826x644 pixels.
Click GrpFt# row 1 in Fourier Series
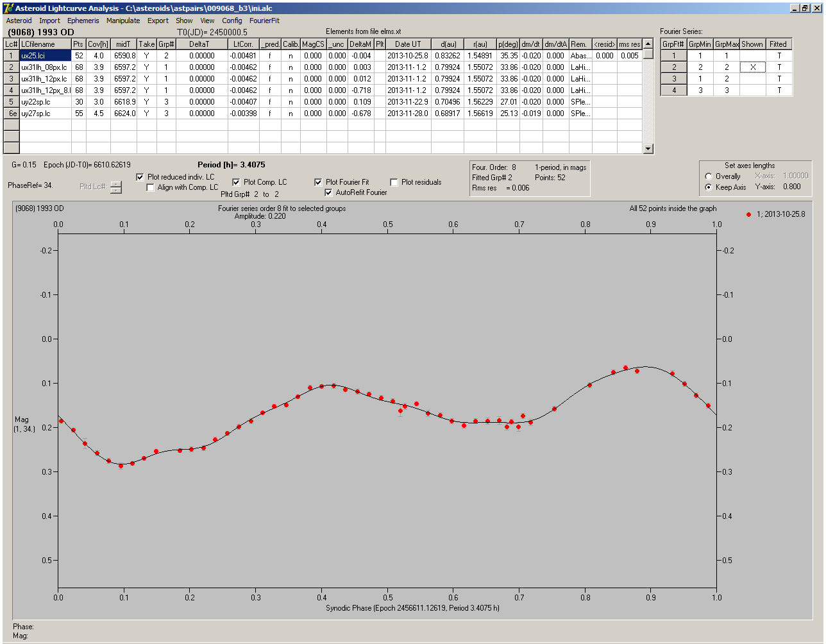click(x=674, y=56)
